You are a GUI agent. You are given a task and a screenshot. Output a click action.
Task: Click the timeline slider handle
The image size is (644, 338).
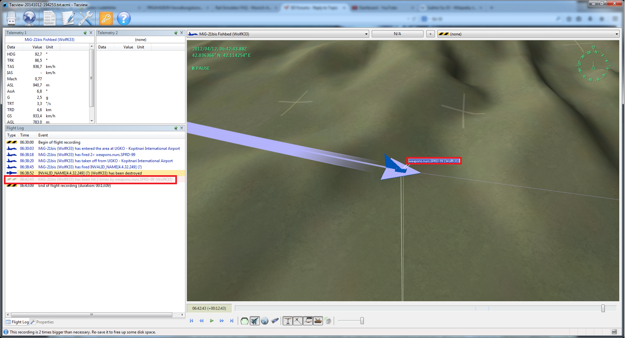[x=603, y=308]
